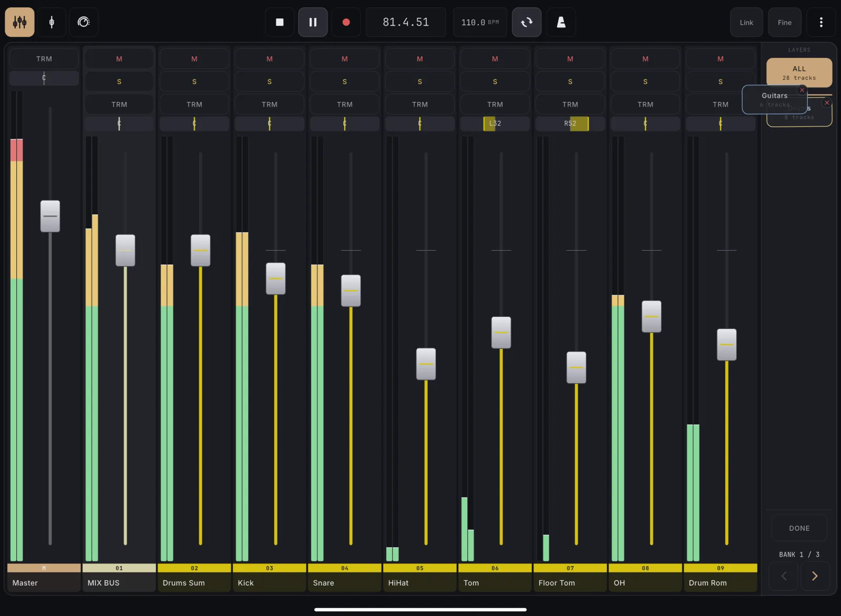Screen dimensions: 841x616
Task: Stop playback with the stop button
Action: click(280, 22)
